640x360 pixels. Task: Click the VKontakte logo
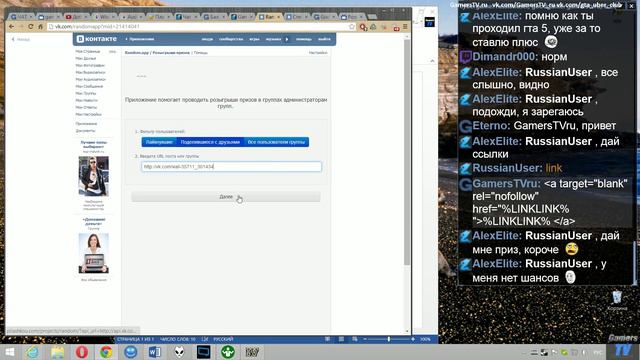pos(97,39)
